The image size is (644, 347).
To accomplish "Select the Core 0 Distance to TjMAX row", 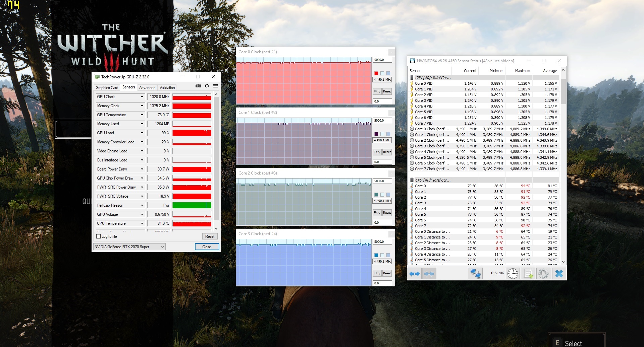I will 484,231.
